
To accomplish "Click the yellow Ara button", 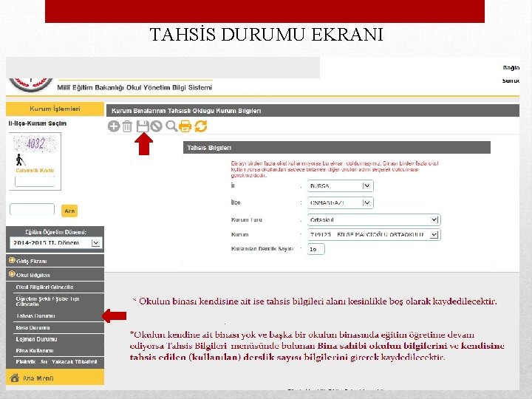I will (69, 211).
